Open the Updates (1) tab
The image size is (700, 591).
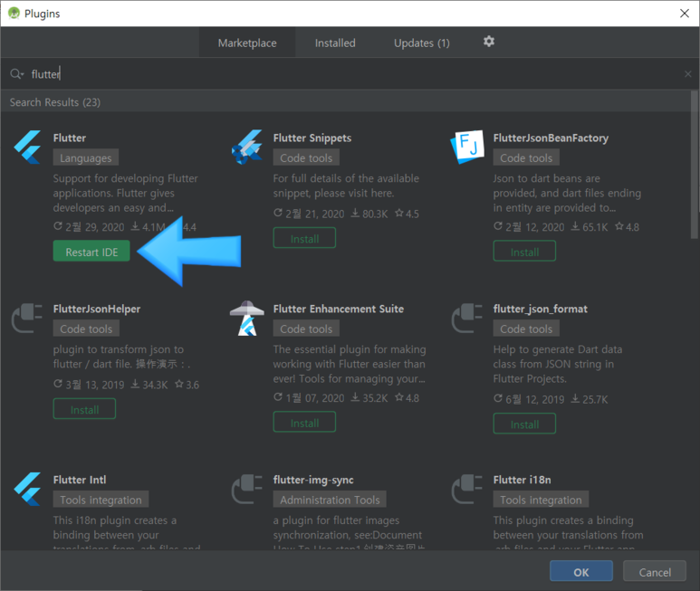(x=422, y=43)
